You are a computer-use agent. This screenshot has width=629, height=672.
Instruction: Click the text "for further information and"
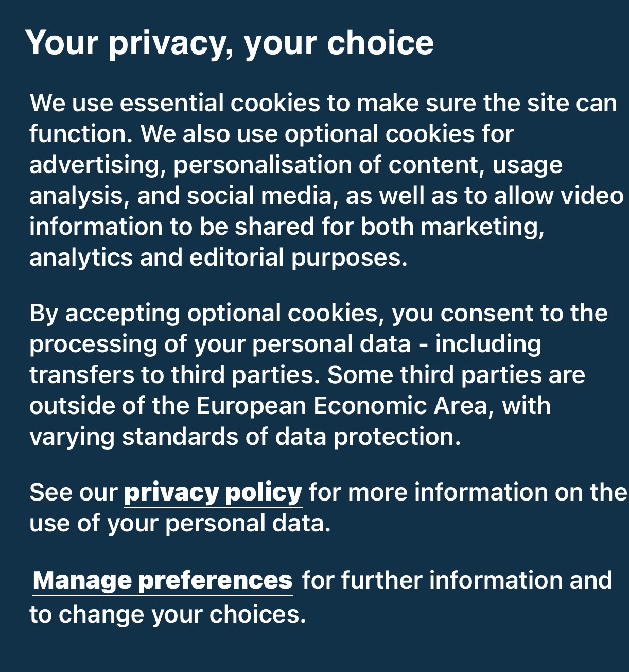click(x=457, y=581)
